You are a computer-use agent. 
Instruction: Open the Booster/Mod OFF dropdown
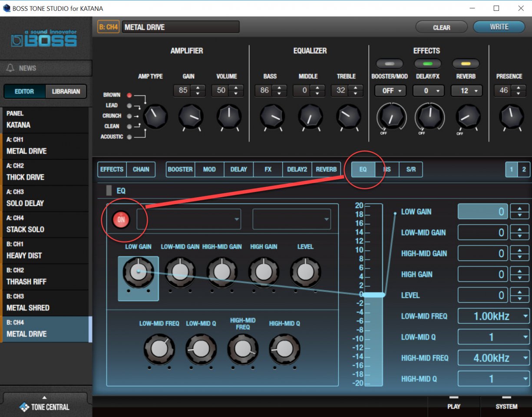(x=391, y=91)
